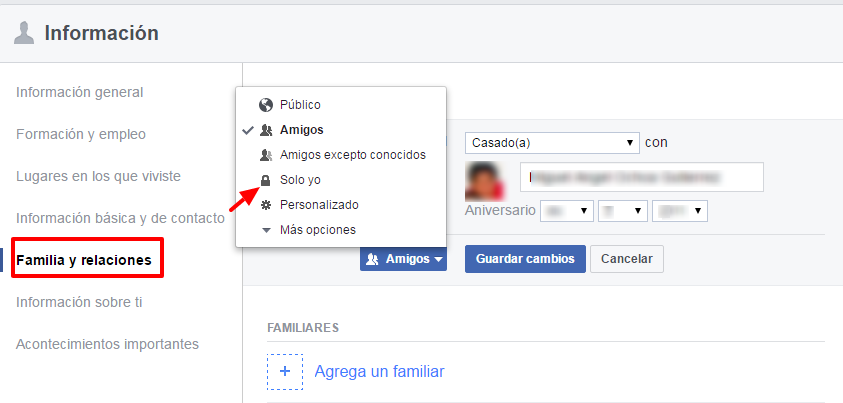Click the partner name input field
843x403 pixels.
click(641, 177)
